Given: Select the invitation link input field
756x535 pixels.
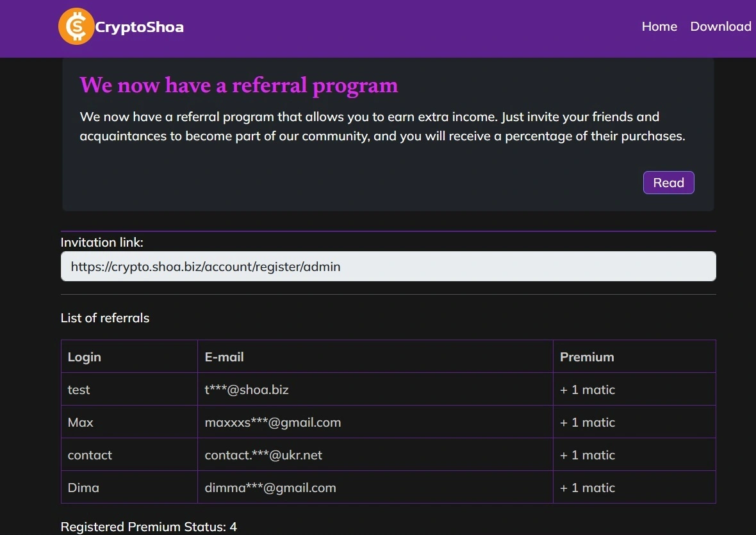Looking at the screenshot, I should [x=388, y=266].
